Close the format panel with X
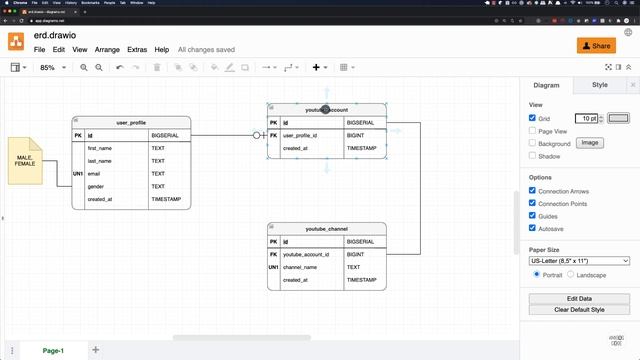This screenshot has height=360, width=640. click(633, 85)
